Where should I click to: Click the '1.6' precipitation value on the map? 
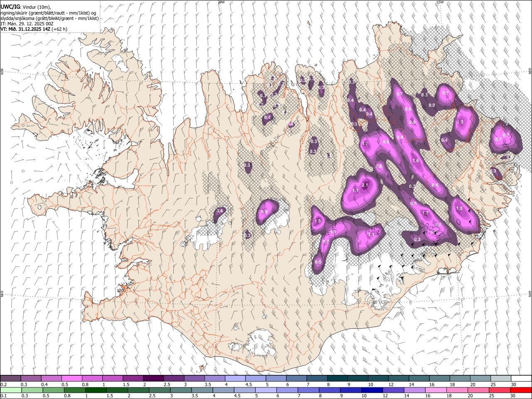coord(415,161)
